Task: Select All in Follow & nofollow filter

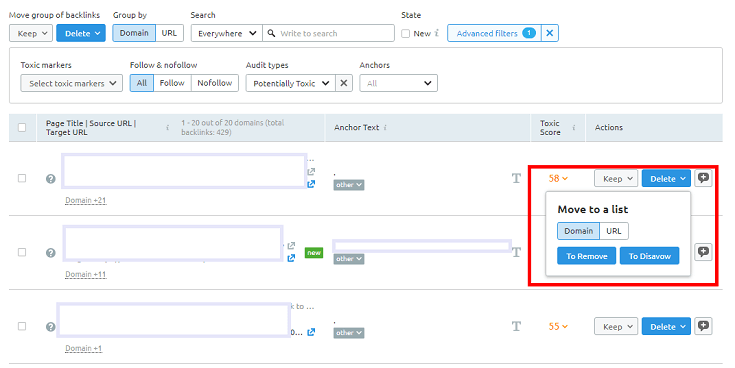Action: (142, 83)
